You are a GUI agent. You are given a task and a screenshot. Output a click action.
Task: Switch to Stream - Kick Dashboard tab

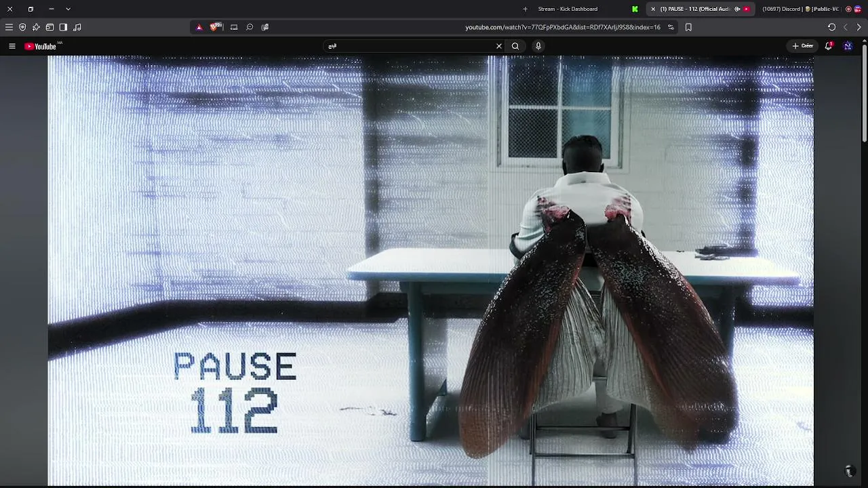tap(568, 9)
